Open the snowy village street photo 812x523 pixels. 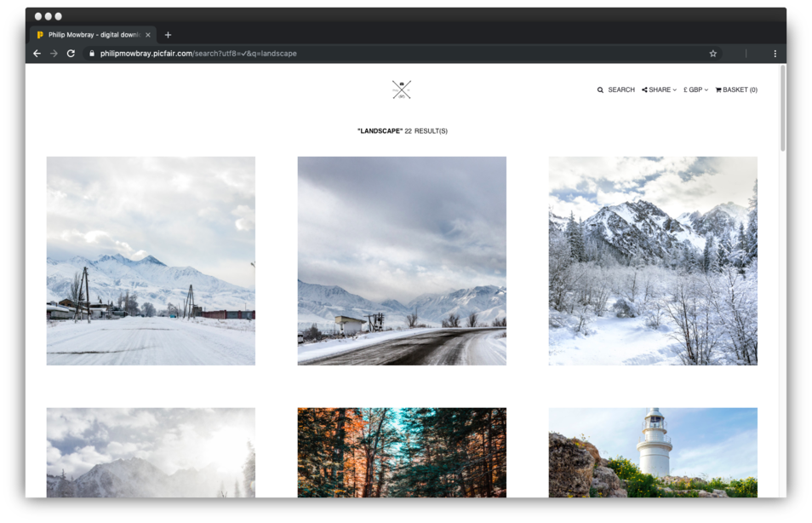click(151, 261)
